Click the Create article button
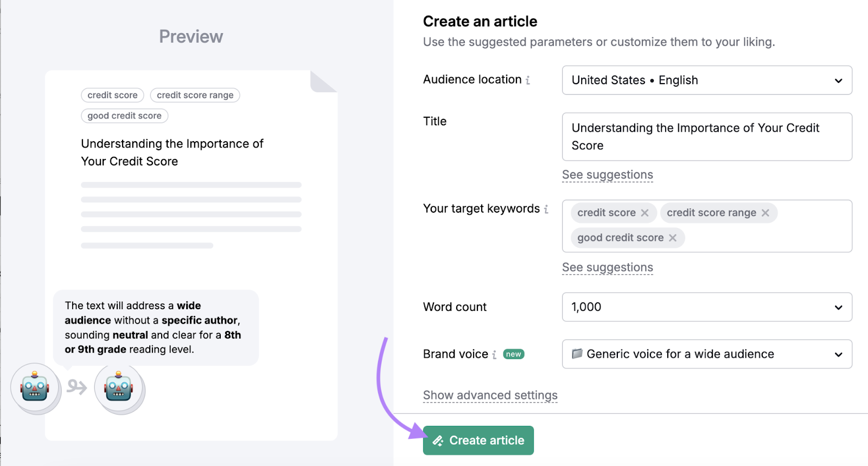Viewport: 868px width, 466px height. [x=478, y=441]
